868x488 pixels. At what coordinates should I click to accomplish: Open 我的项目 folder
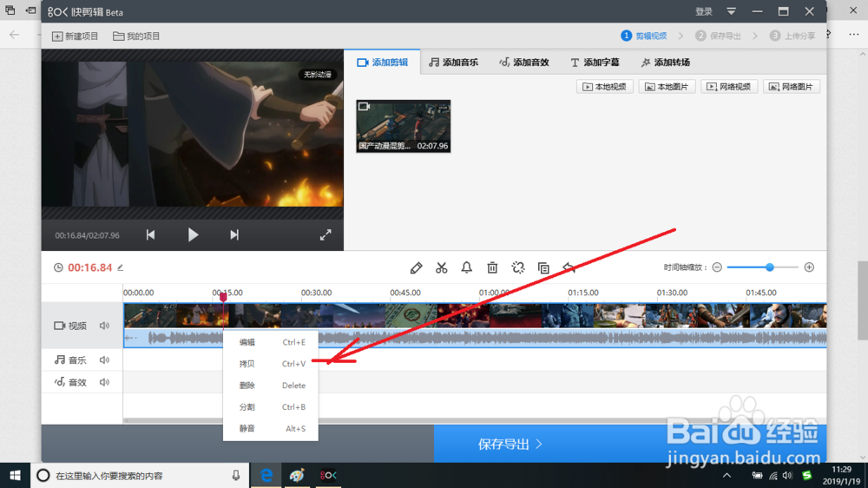pos(136,36)
